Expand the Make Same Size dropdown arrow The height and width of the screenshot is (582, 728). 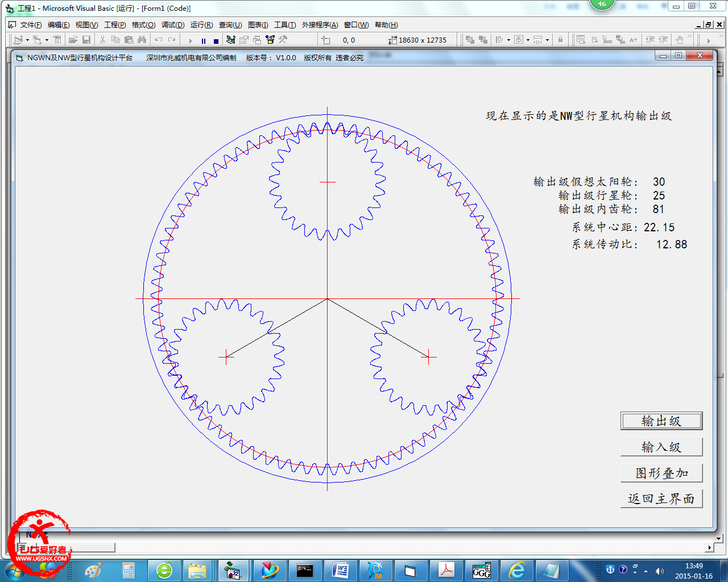tap(547, 40)
